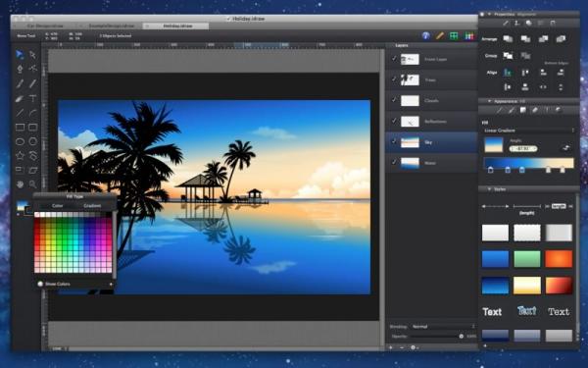This screenshot has width=588, height=368.
Task: Pick the Zoom magnifier tool
Action: [33, 184]
